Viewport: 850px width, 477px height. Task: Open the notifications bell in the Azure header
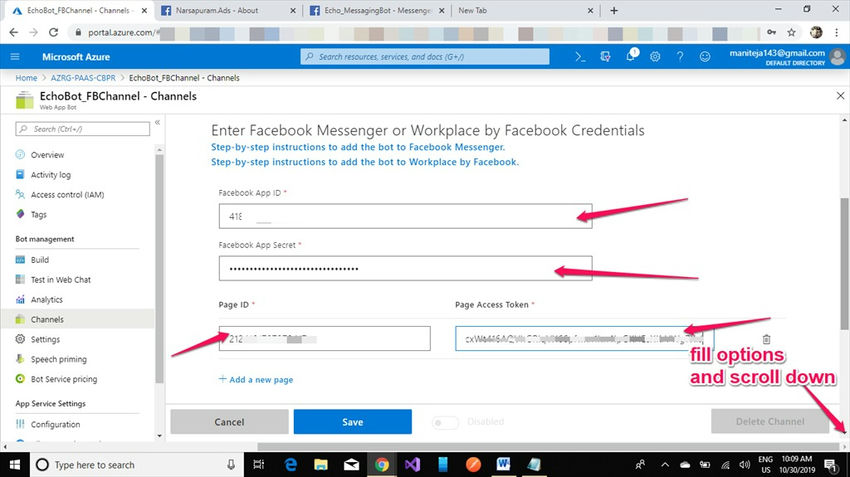point(631,56)
